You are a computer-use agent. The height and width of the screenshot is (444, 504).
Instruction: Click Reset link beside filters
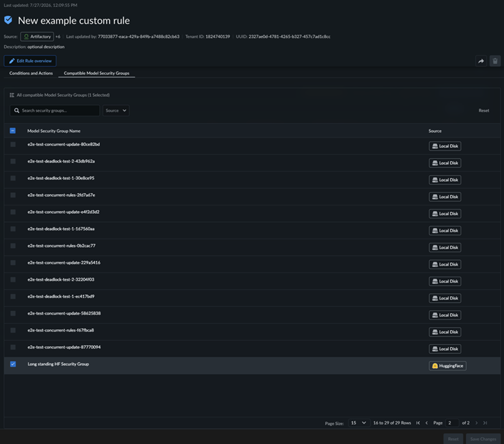click(x=484, y=110)
